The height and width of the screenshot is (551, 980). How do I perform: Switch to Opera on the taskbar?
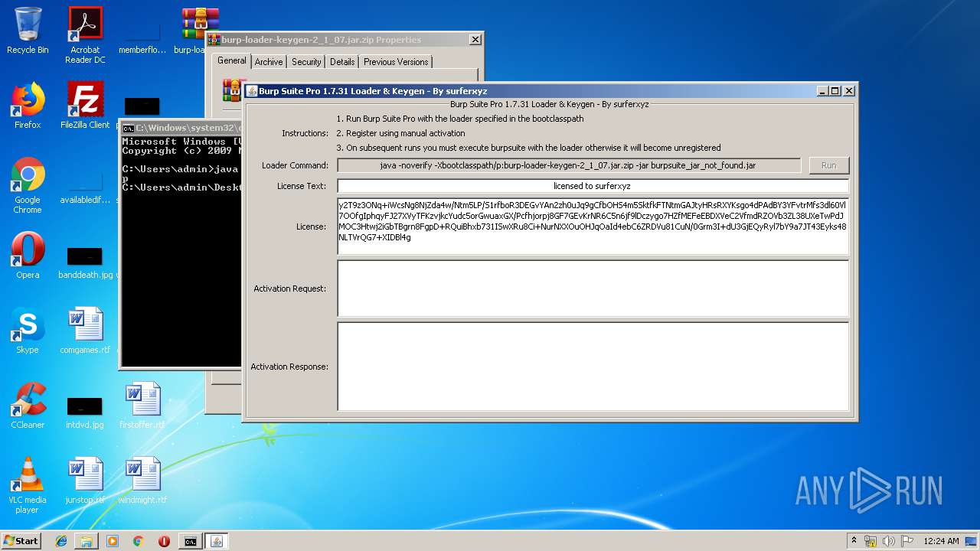(x=164, y=541)
